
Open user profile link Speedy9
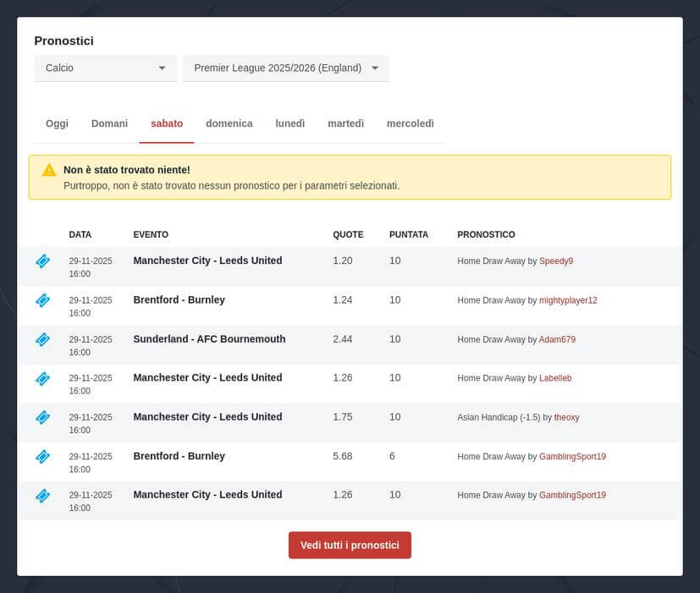click(555, 261)
